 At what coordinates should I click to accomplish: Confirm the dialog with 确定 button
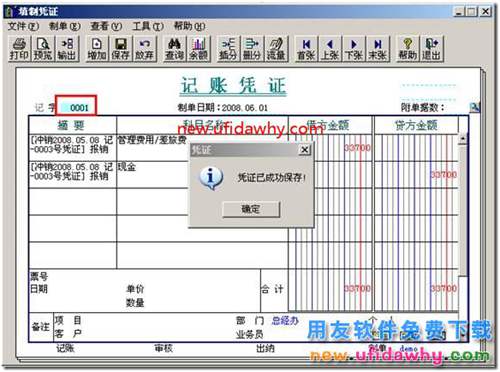pyautogui.click(x=251, y=209)
